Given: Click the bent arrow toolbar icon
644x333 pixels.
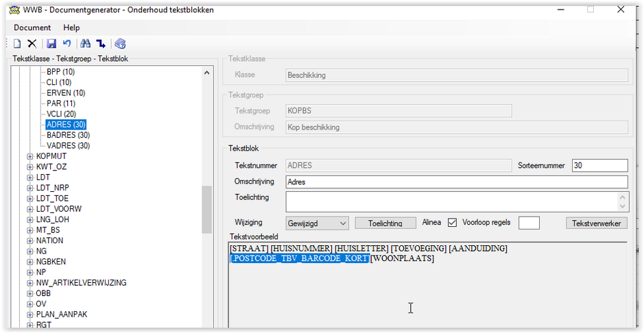Looking at the screenshot, I should (x=101, y=43).
